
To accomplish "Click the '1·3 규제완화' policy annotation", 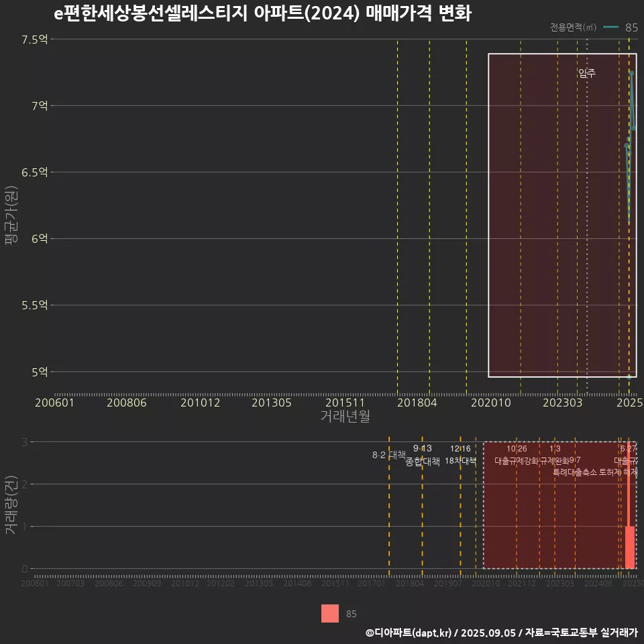I will pos(555,455).
